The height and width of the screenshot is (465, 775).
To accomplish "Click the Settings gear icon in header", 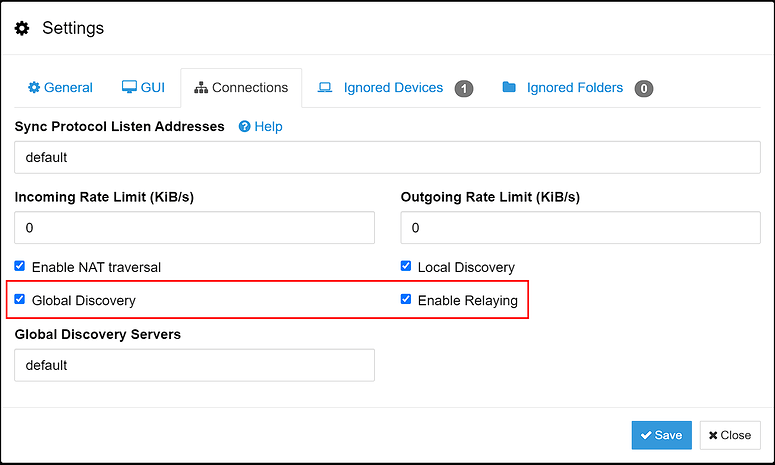I will [x=22, y=28].
